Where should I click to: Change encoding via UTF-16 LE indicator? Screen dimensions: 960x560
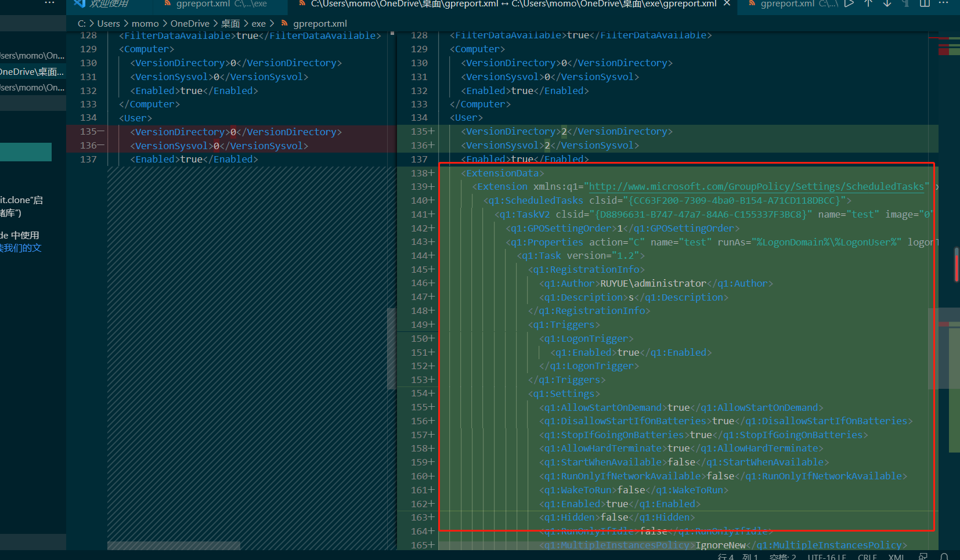[x=827, y=557]
